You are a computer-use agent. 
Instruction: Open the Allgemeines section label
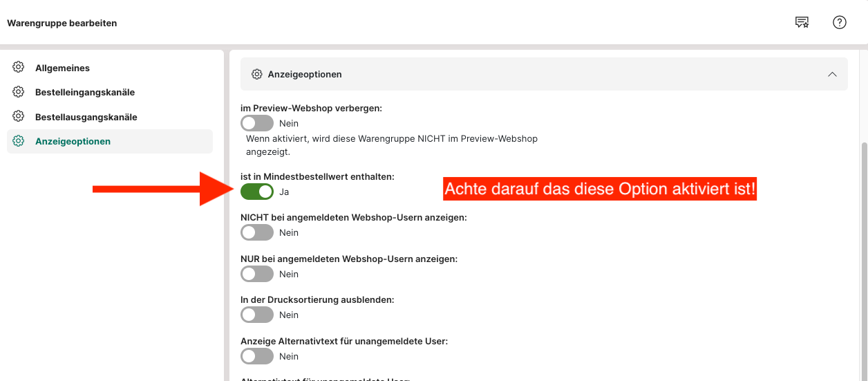62,68
